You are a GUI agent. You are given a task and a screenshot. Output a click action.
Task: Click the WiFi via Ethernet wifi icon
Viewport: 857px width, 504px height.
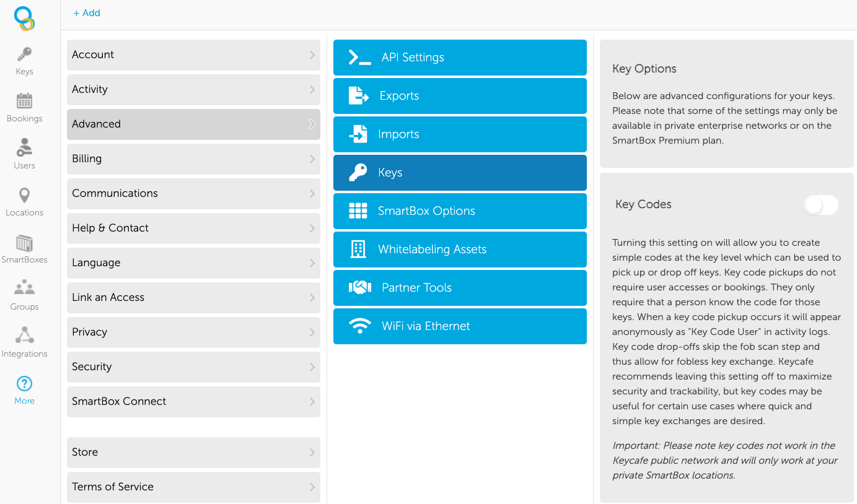point(360,326)
